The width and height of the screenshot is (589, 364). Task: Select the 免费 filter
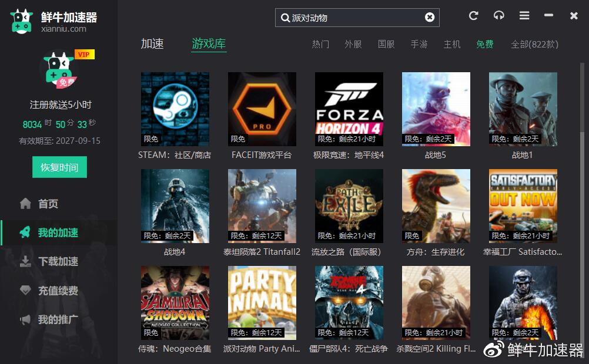click(484, 44)
